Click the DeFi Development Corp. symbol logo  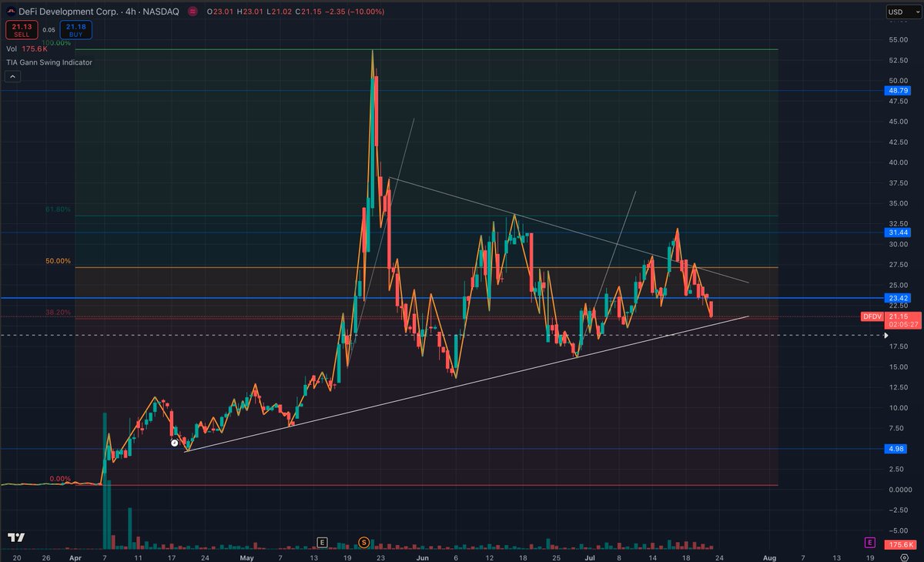pyautogui.click(x=9, y=12)
